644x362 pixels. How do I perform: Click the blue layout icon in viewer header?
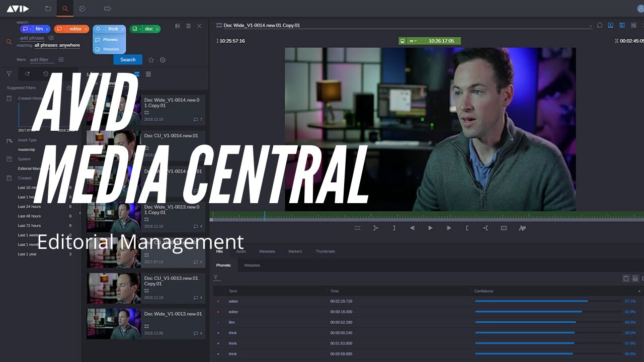622,25
